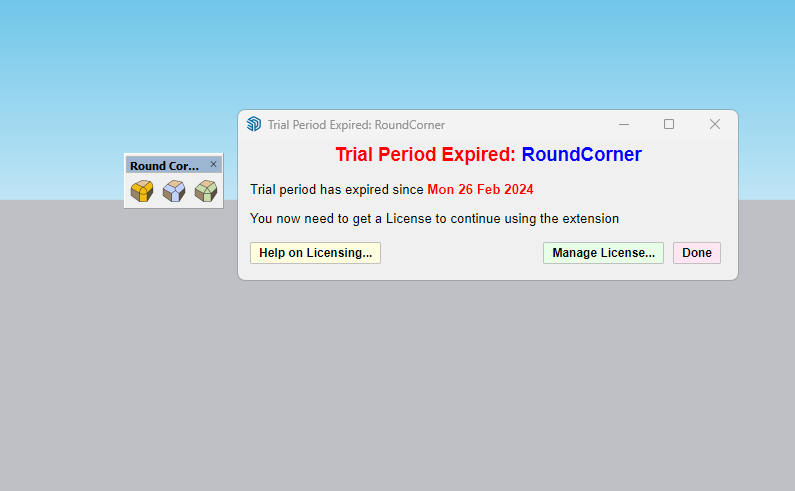Click the dialog title bar caption text
This screenshot has height=491, width=795.
click(x=356, y=125)
